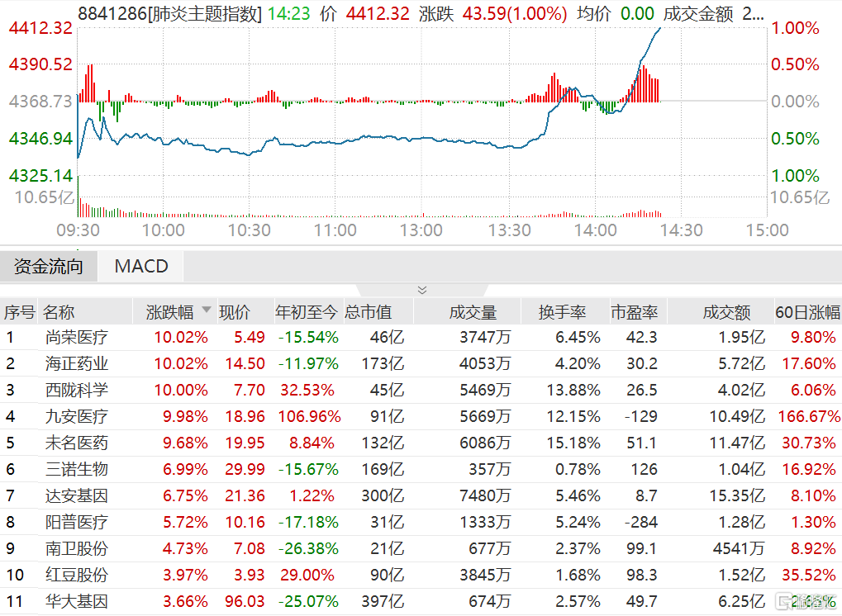Select stock 九安医疗
This screenshot has height=616, width=842.
[x=77, y=416]
